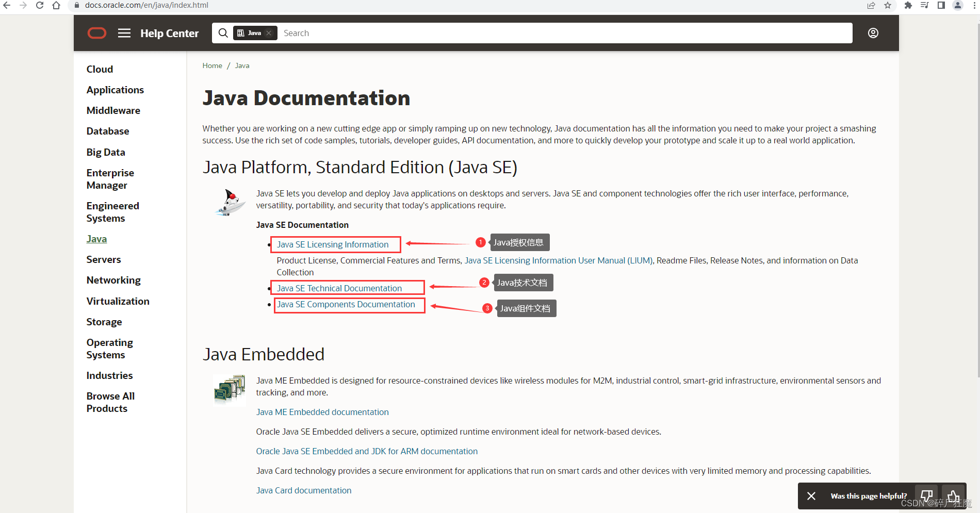Go to browser home page icon
980x513 pixels.
pyautogui.click(x=56, y=5)
